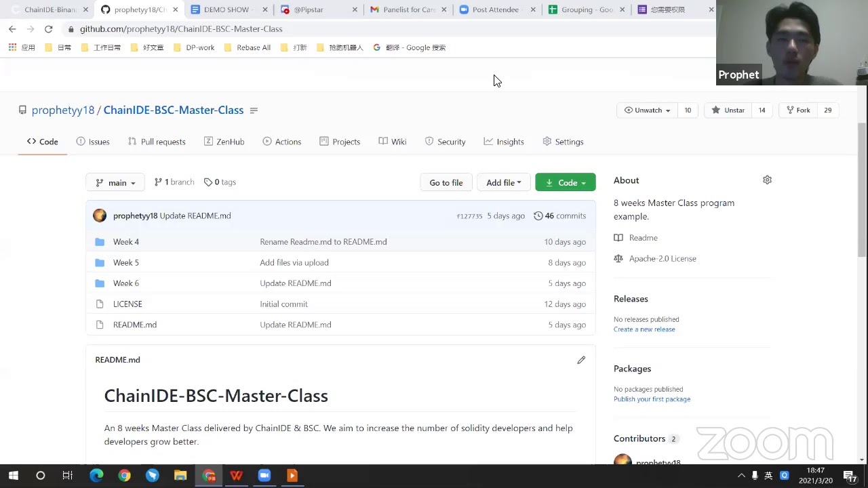Launch Microsoft Edge from the taskbar
This screenshot has height=488, width=868.
point(96,475)
